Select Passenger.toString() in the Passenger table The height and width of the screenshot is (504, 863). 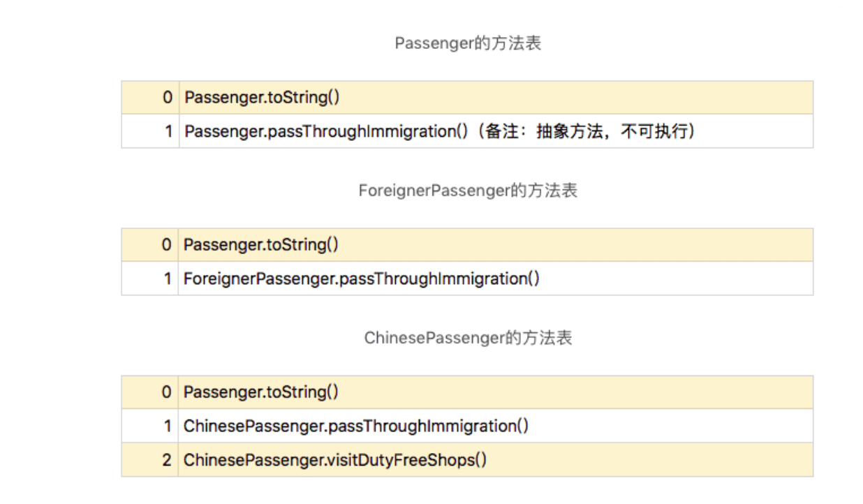click(x=262, y=97)
